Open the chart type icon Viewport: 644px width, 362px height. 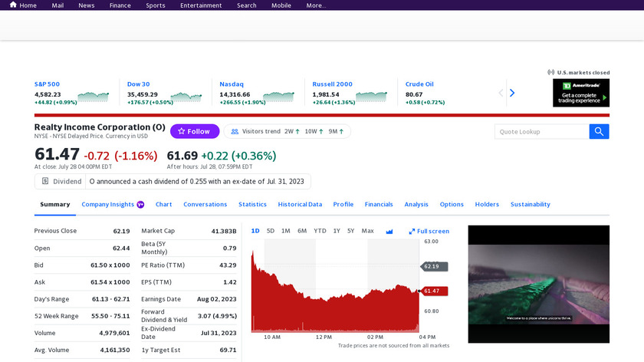389,231
